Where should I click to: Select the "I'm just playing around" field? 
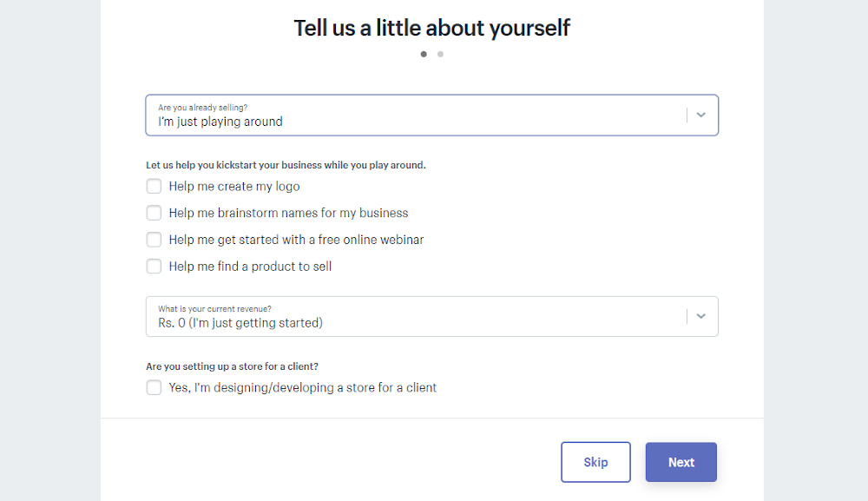[x=220, y=122]
